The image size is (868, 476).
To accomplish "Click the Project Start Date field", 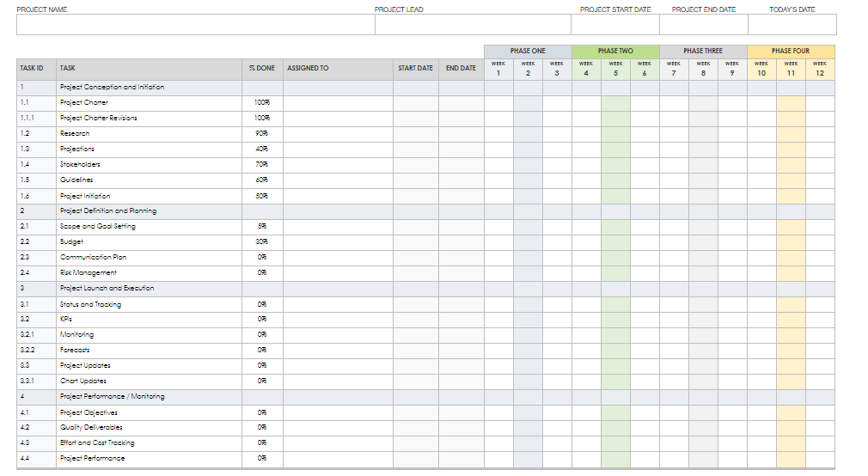I will coord(615,25).
